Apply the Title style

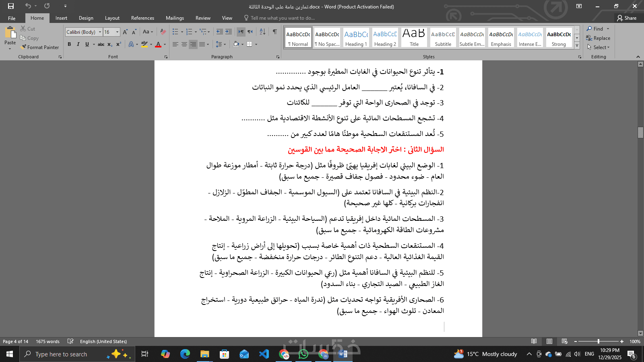click(414, 37)
